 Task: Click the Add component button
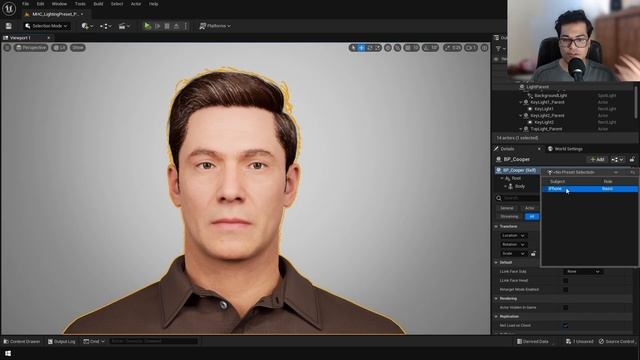click(x=597, y=160)
